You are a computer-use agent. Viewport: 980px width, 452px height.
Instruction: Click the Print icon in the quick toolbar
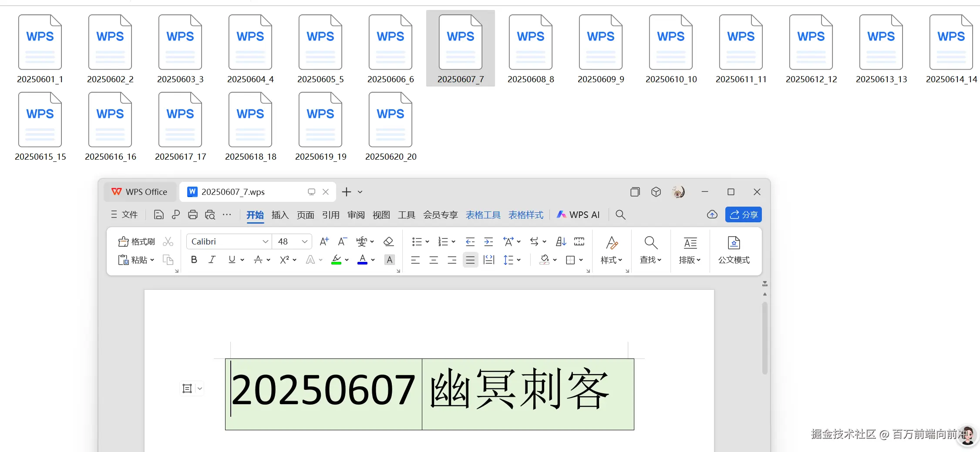click(193, 214)
